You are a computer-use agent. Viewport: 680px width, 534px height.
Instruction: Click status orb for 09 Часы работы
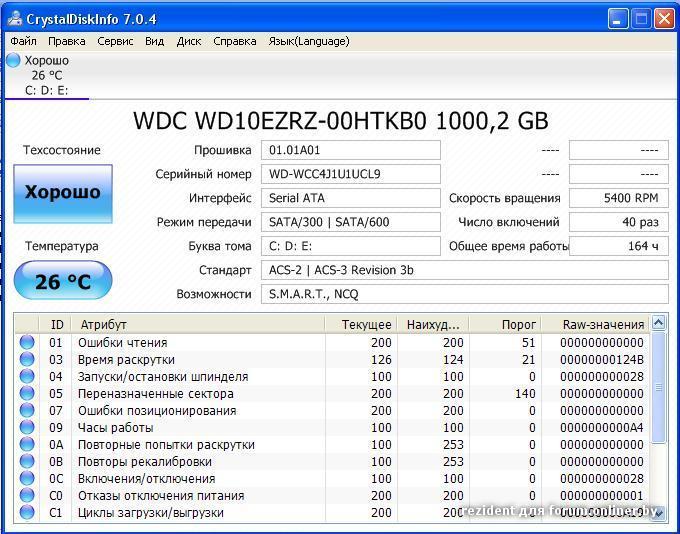[x=27, y=427]
